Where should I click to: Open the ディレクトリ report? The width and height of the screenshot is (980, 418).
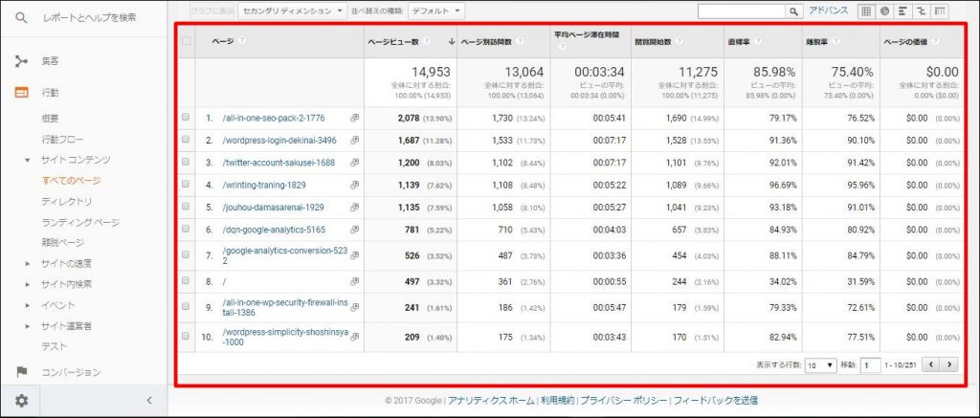click(x=67, y=201)
